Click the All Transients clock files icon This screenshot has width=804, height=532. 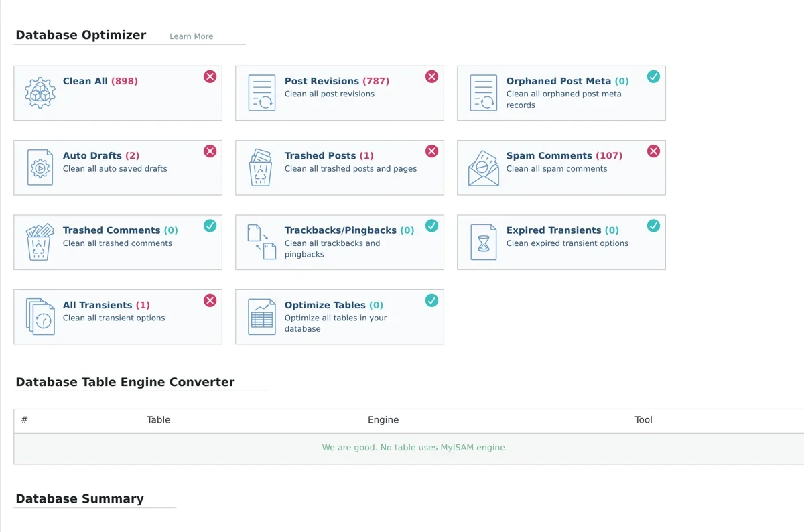40,316
